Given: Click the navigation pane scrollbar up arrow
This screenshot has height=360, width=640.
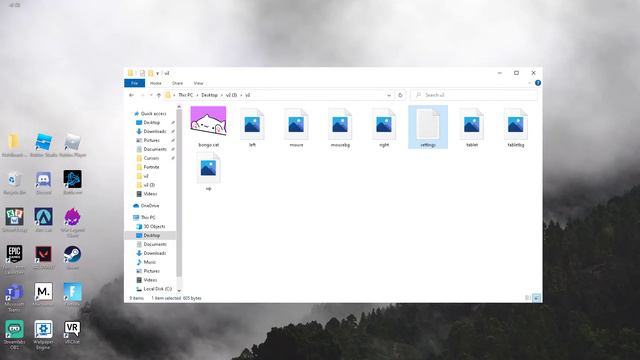Looking at the screenshot, I should (179, 107).
